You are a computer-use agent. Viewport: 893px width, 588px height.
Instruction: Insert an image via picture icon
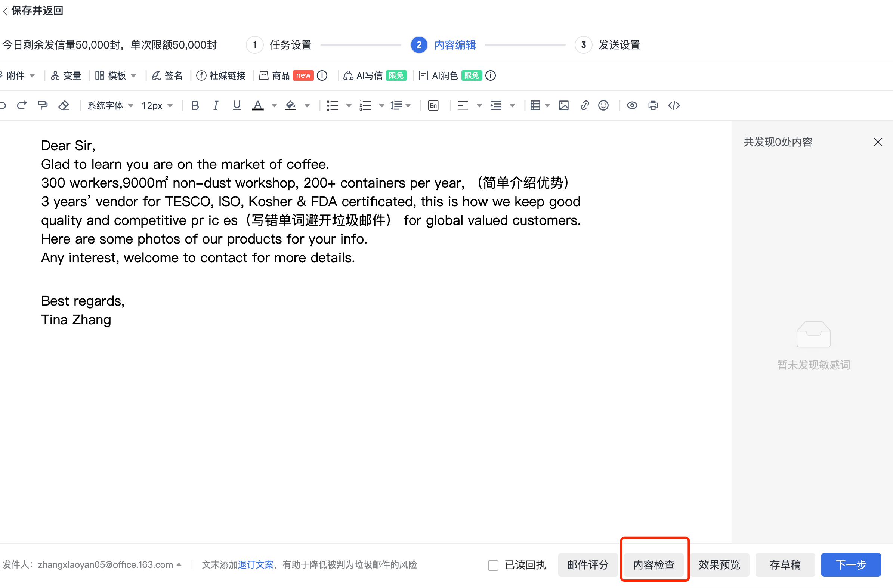pos(563,105)
